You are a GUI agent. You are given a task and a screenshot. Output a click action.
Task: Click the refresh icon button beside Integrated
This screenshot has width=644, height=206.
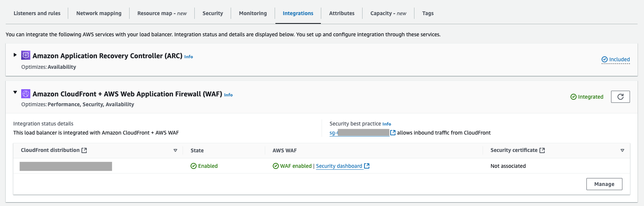(620, 97)
